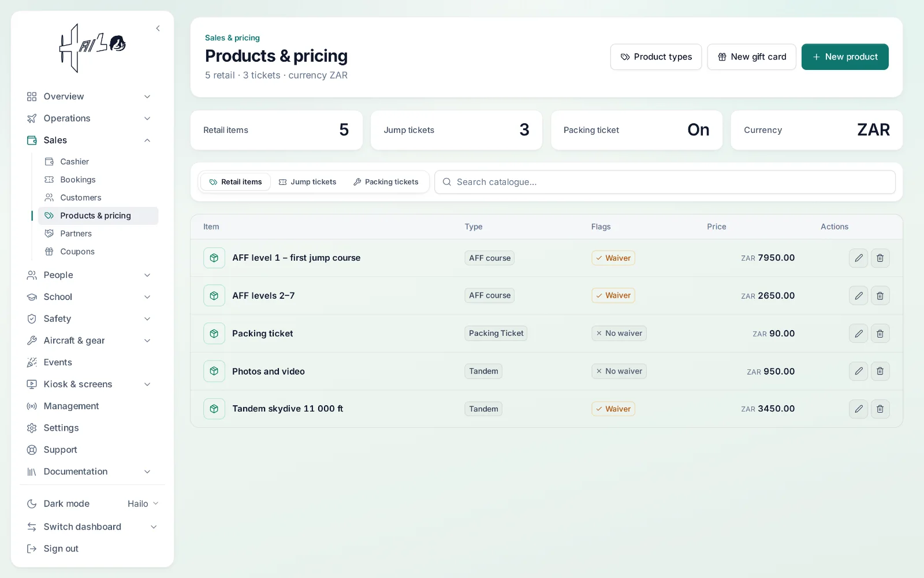Edit the Packing ticket product
Screen dimensions: 924x578
pos(858,334)
